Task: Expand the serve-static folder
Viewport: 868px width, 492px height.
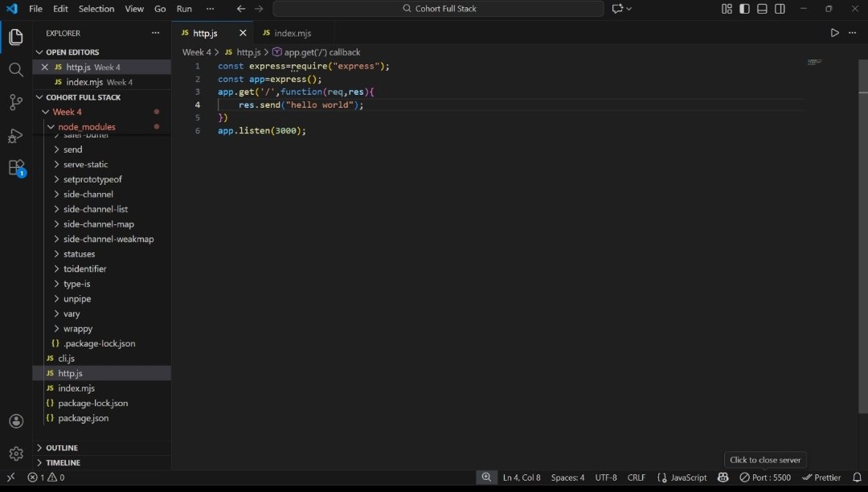Action: [102, 165]
